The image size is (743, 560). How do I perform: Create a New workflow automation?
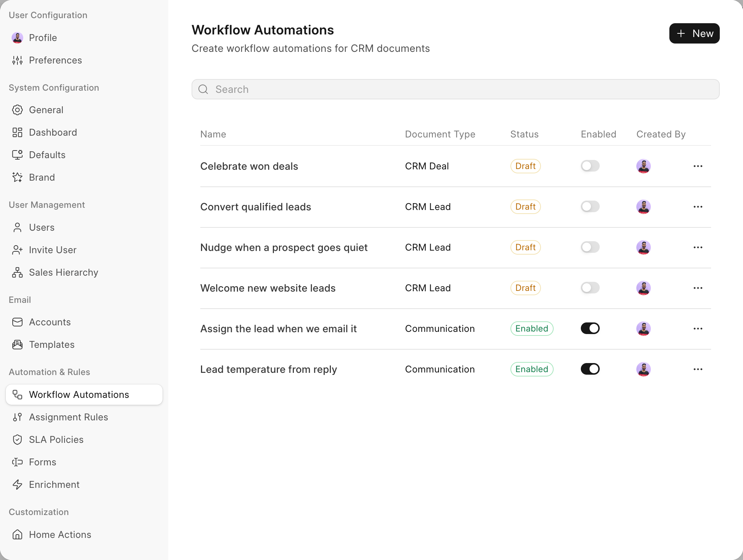click(x=694, y=33)
